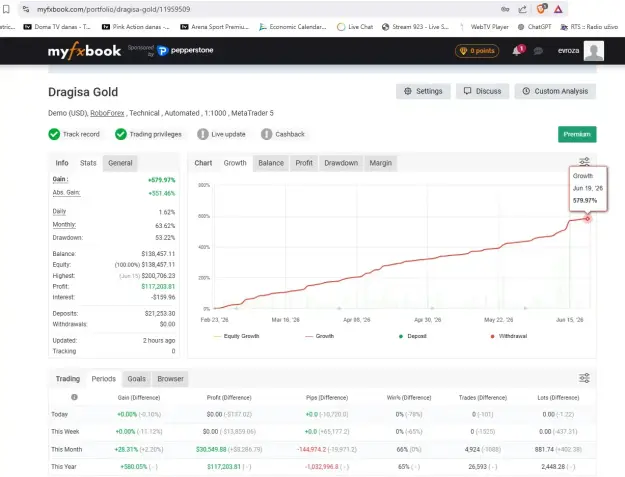
Task: Open the Arena Sport Premium bookmark
Action: click(215, 27)
